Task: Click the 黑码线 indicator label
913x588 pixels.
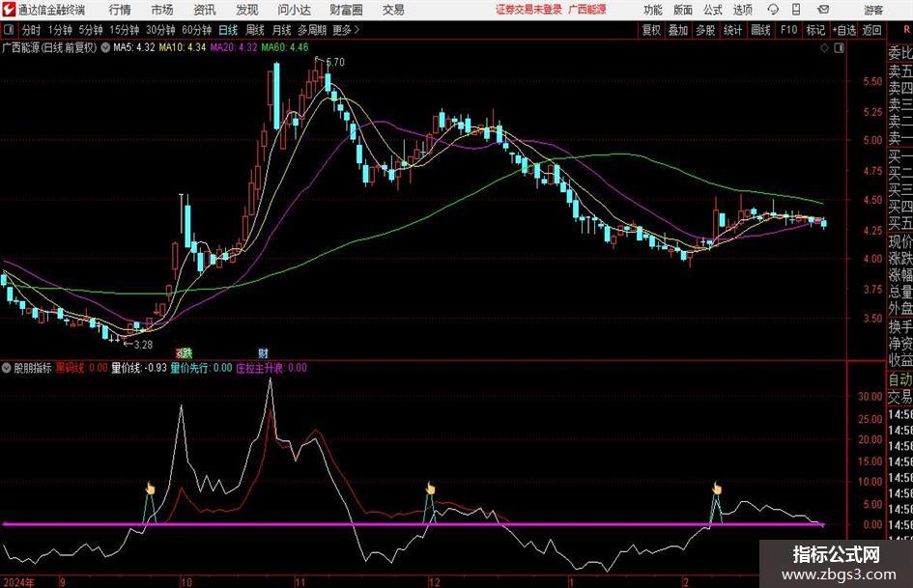Action: click(81, 368)
